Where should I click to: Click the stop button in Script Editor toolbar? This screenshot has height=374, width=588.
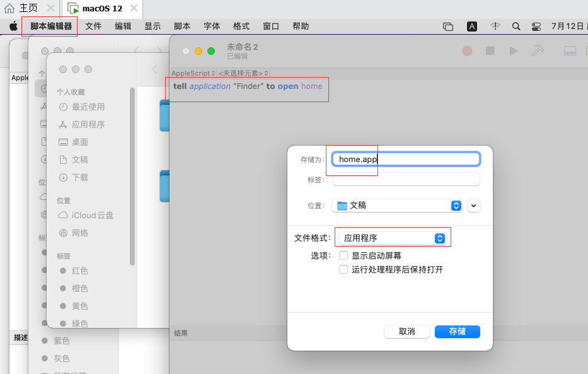tap(490, 50)
